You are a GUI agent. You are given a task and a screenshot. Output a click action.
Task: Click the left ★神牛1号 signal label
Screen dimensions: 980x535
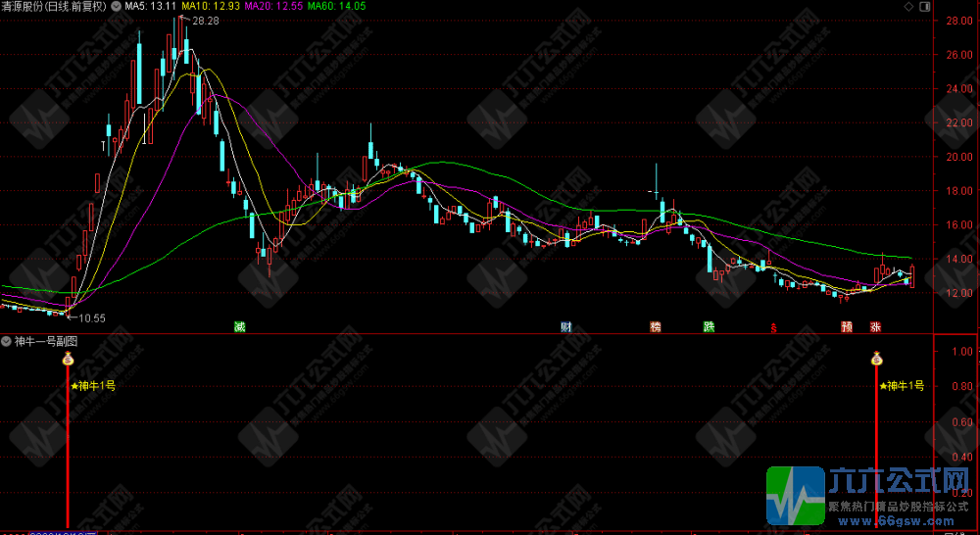click(94, 386)
